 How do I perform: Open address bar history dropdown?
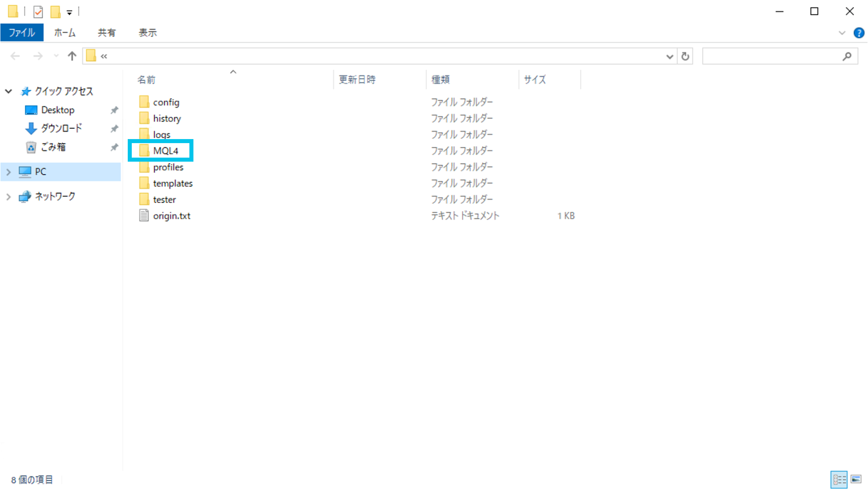coord(669,56)
